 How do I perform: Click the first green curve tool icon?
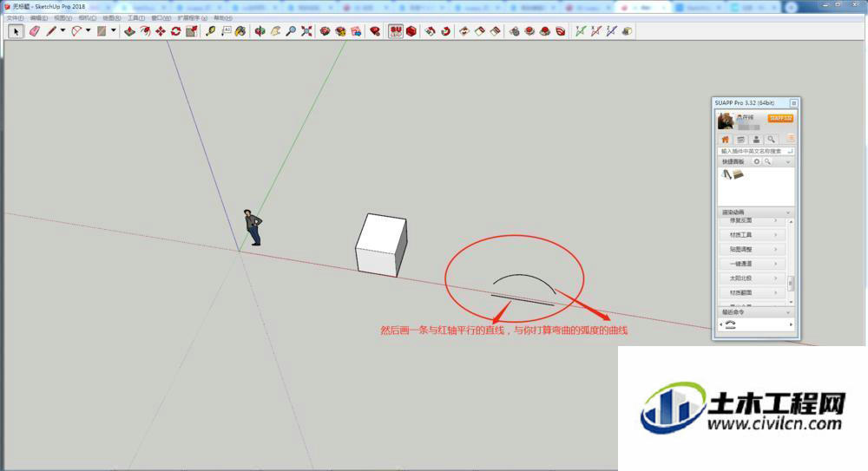point(580,31)
